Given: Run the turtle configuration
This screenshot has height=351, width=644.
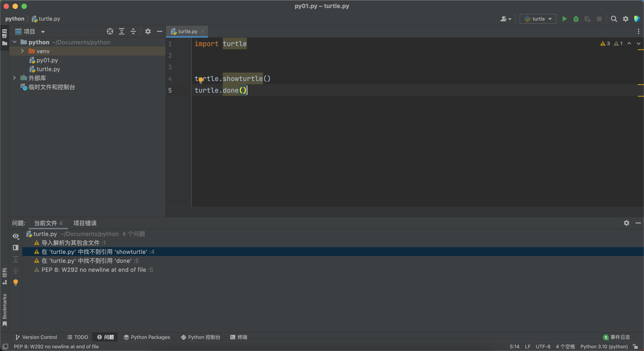Looking at the screenshot, I should tap(564, 19).
